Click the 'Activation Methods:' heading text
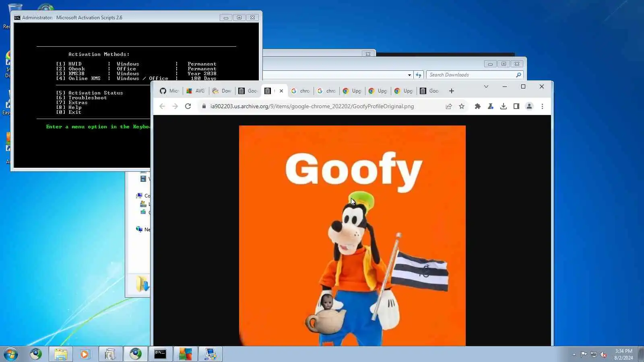Viewport: 644px width, 362px height. (99, 54)
